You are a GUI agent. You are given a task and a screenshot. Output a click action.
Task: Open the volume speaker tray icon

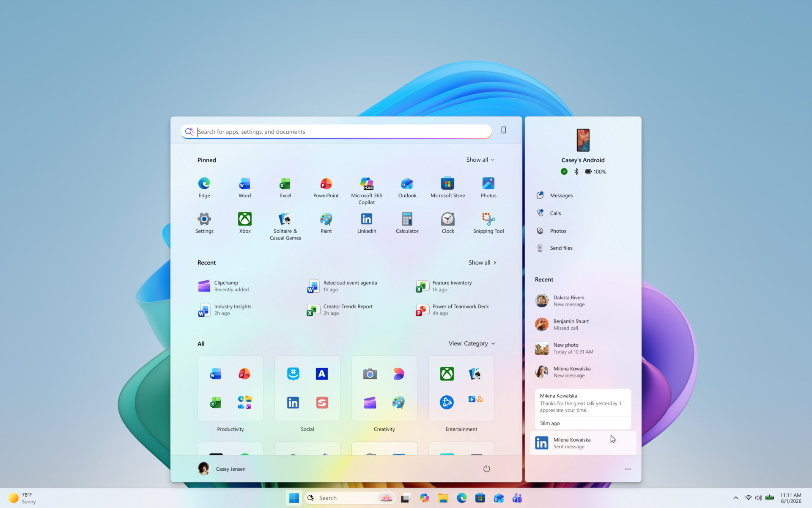click(759, 498)
